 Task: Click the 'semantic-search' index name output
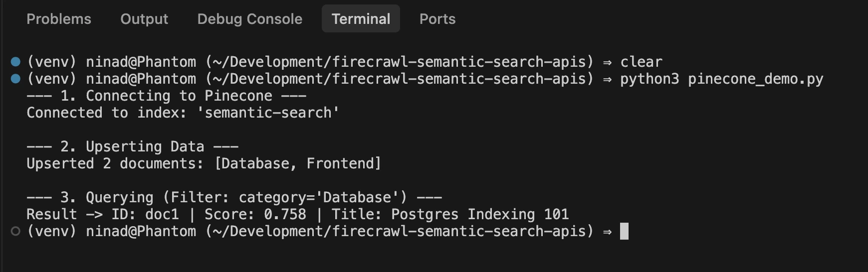coord(268,113)
